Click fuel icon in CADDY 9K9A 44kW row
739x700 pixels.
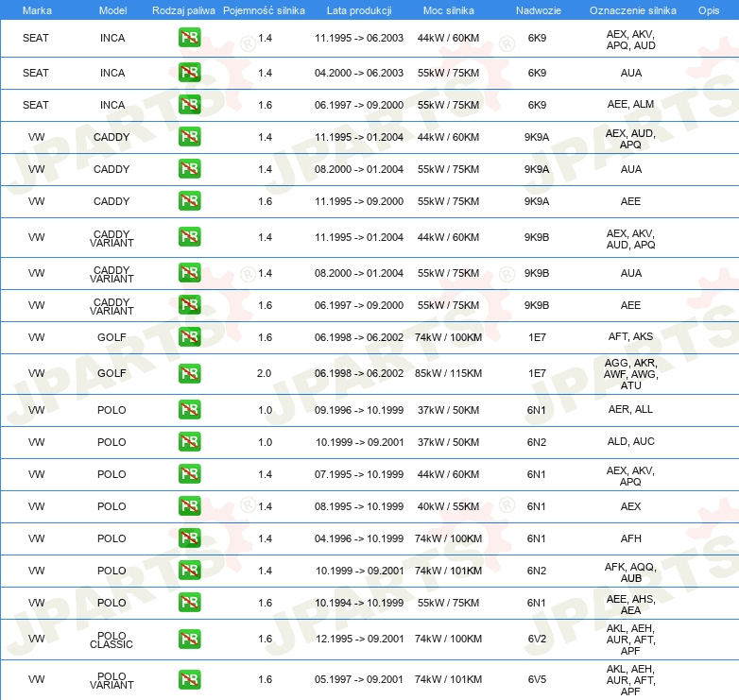189,137
